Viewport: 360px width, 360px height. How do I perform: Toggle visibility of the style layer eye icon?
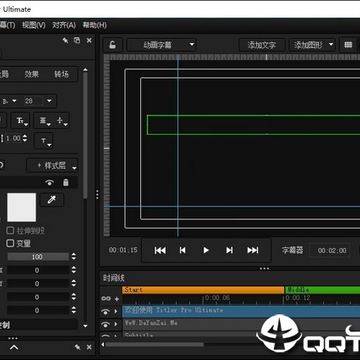[50, 182]
